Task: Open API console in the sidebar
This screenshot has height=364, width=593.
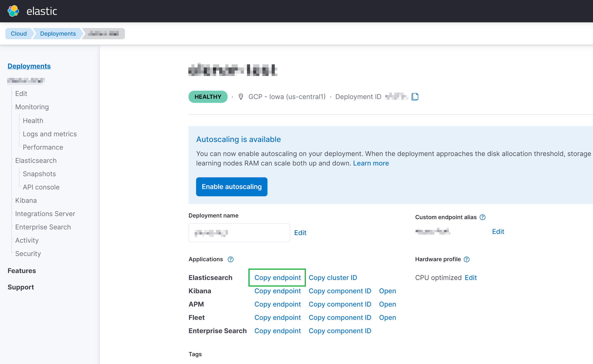Action: 41,187
